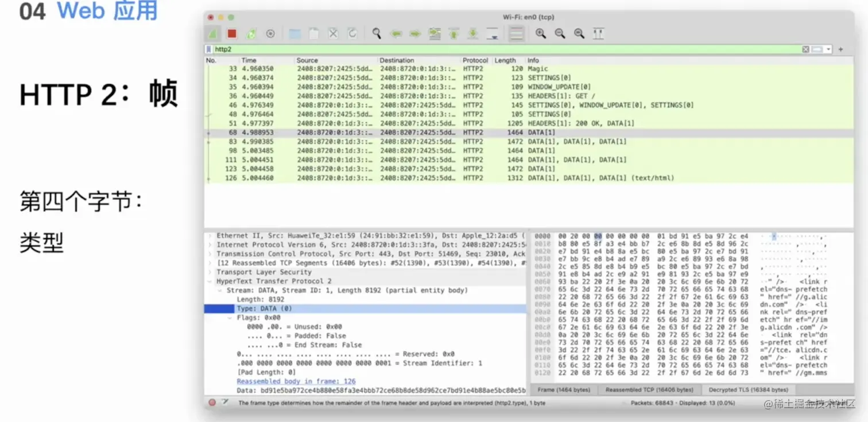This screenshot has height=422, width=868.
Task: Click the Go to specified packet icon
Action: pos(434,34)
